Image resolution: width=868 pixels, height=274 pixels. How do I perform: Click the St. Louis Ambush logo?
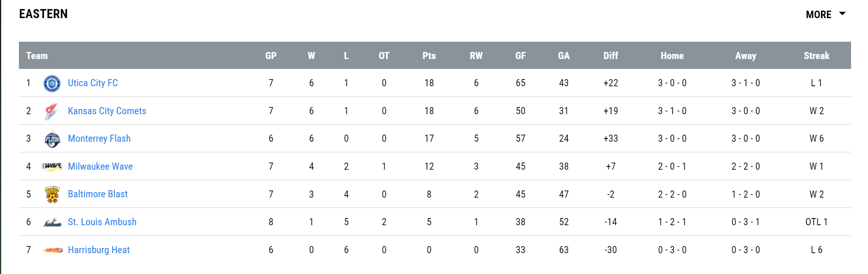pyautogui.click(x=52, y=222)
